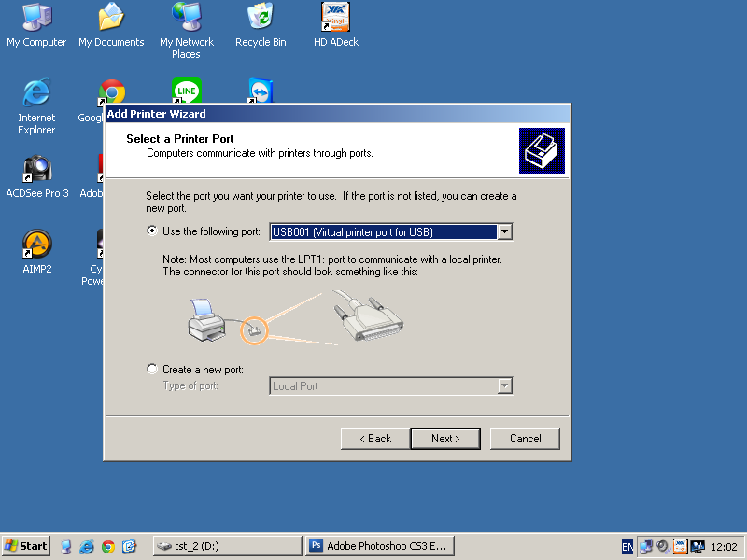Cancel the Add Printer Wizard
747x560 pixels.
coord(525,439)
